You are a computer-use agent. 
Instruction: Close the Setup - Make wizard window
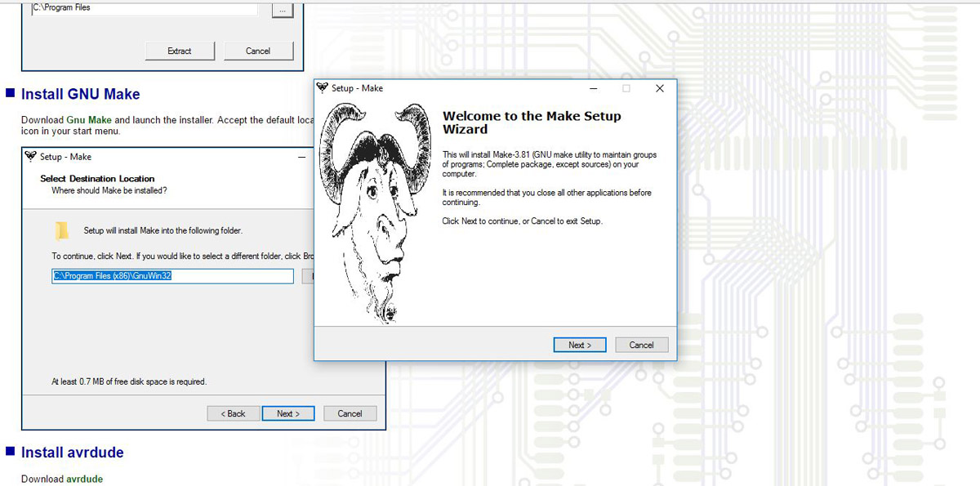point(660,88)
